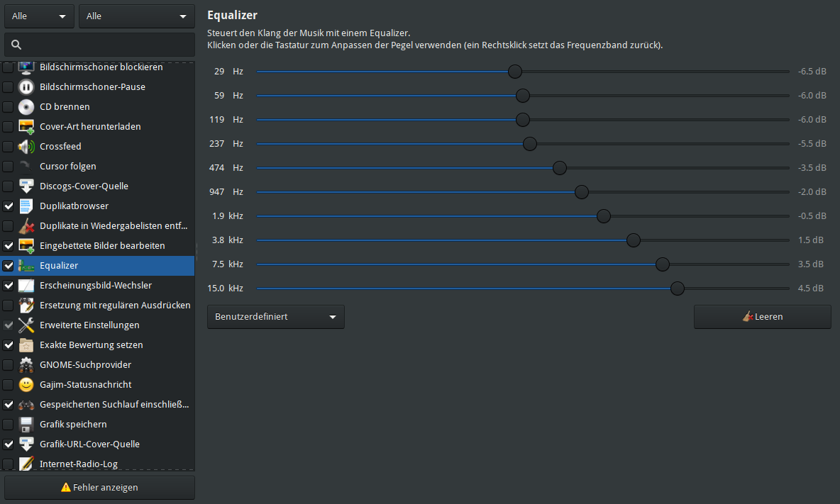Select Ersetzung mit regulären Ausdrücken row
This screenshot has height=504, width=840.
coord(97,305)
